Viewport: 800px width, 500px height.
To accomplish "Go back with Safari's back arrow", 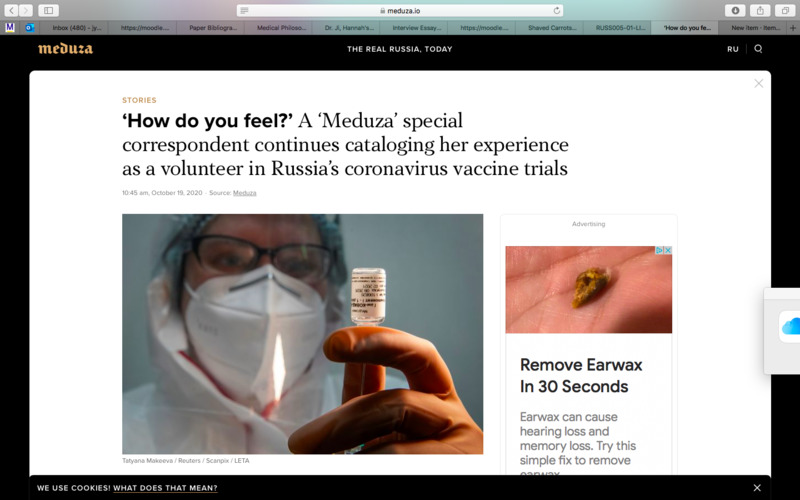I will coord(11,10).
